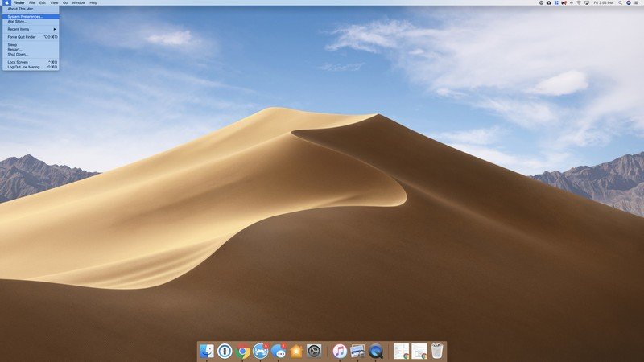Open the Help menu

93,2
